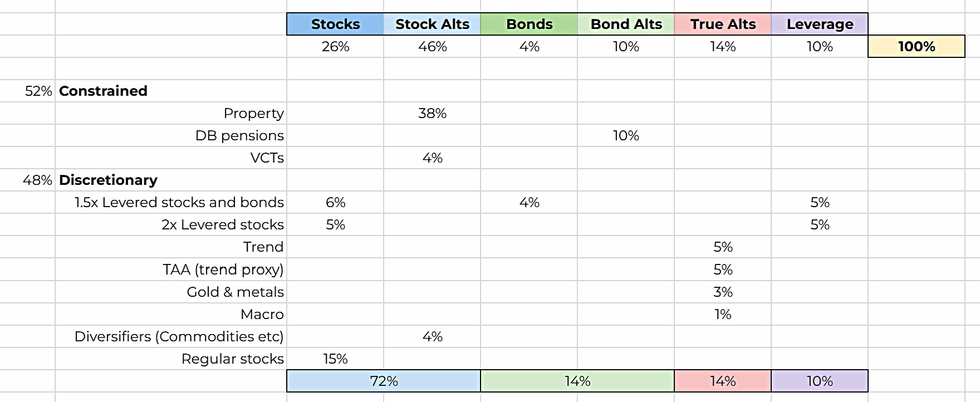Select the bold "Constrained" label cell
The width and height of the screenshot is (980, 402).
(104, 91)
